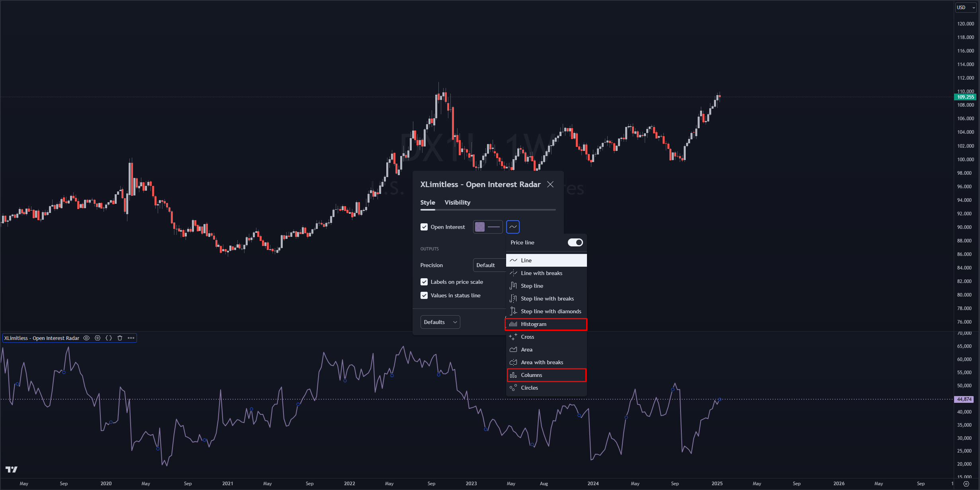The image size is (980, 490).
Task: Click the TradingView logo
Action: click(12, 469)
